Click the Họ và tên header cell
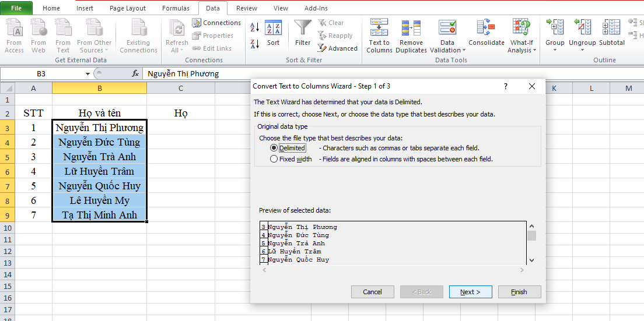The width and height of the screenshot is (644, 321). point(99,113)
